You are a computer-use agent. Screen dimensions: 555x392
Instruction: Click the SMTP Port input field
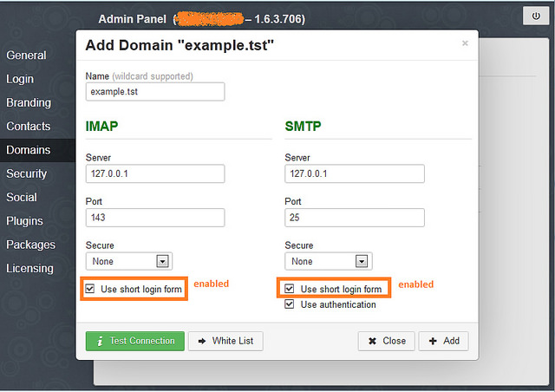point(354,217)
